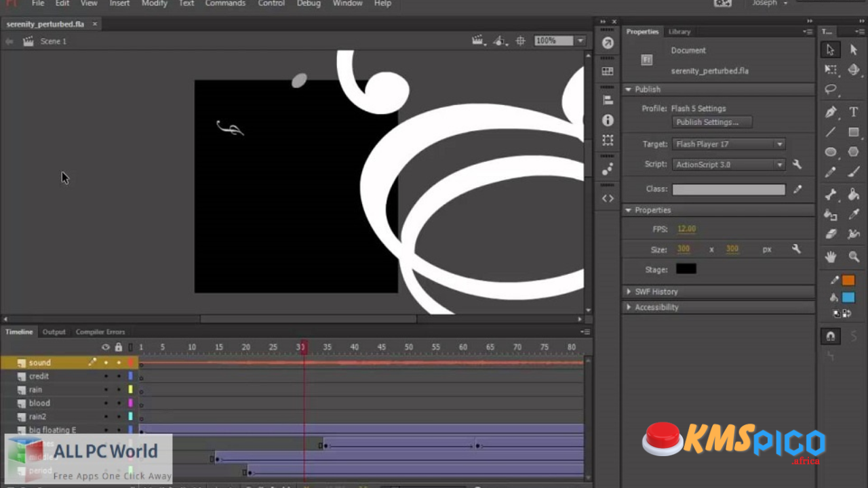Open the stage zoom 100% dropdown

tap(580, 41)
